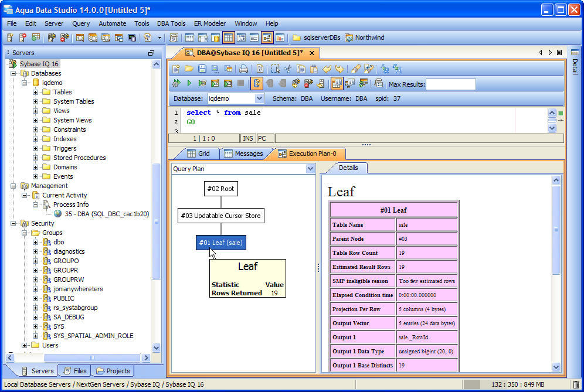This screenshot has height=392, width=584.
Task: Click the stop execution square icon
Action: click(x=241, y=83)
